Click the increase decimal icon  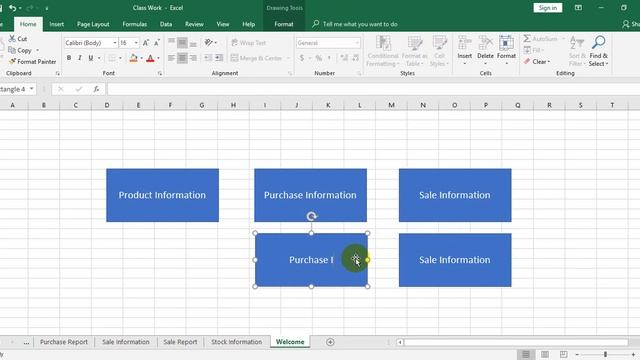pyautogui.click(x=344, y=58)
